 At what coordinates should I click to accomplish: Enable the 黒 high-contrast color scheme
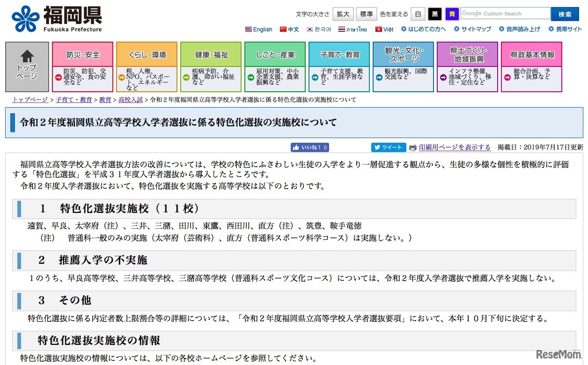[x=434, y=14]
